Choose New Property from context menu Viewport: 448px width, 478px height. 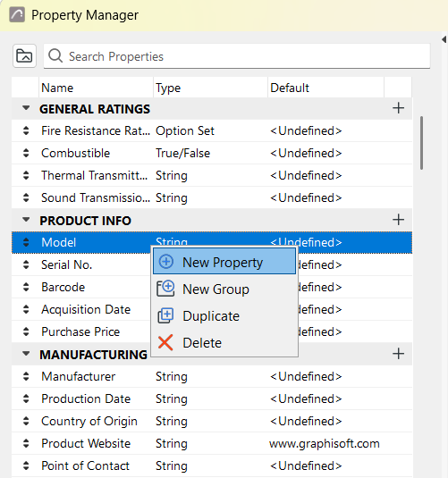point(224,262)
